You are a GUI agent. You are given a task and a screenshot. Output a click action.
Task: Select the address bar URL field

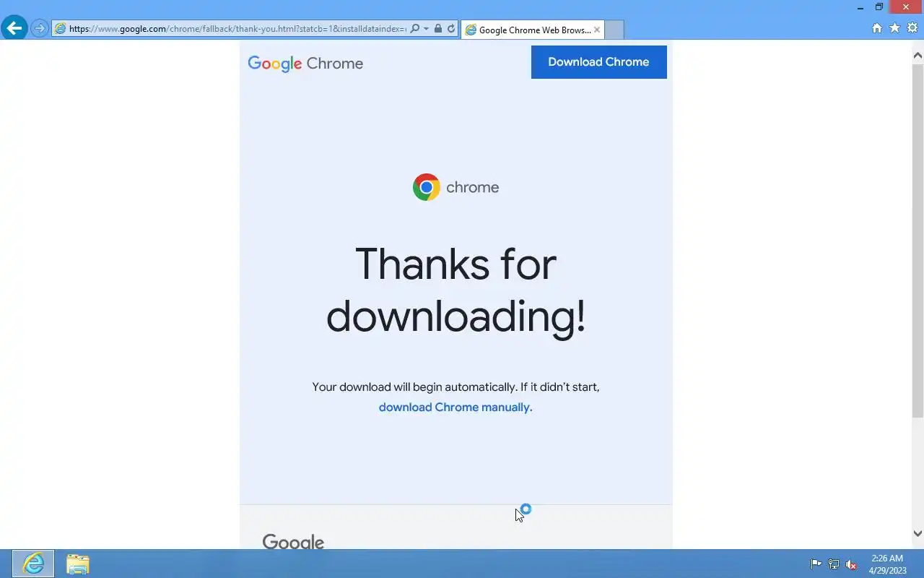(x=237, y=29)
